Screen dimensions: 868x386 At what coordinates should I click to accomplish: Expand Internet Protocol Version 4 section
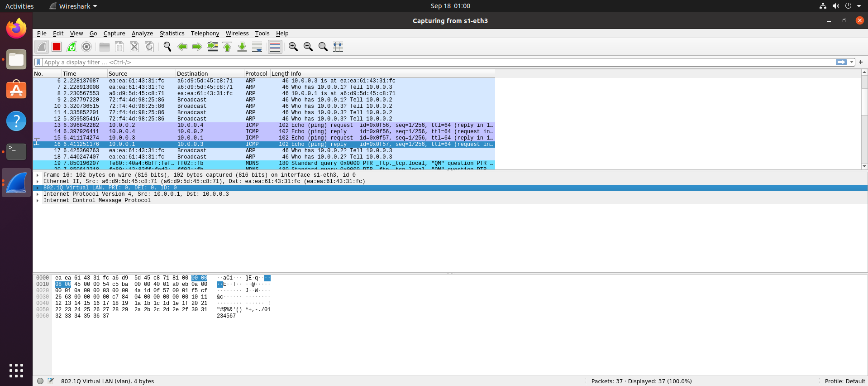pos(38,194)
